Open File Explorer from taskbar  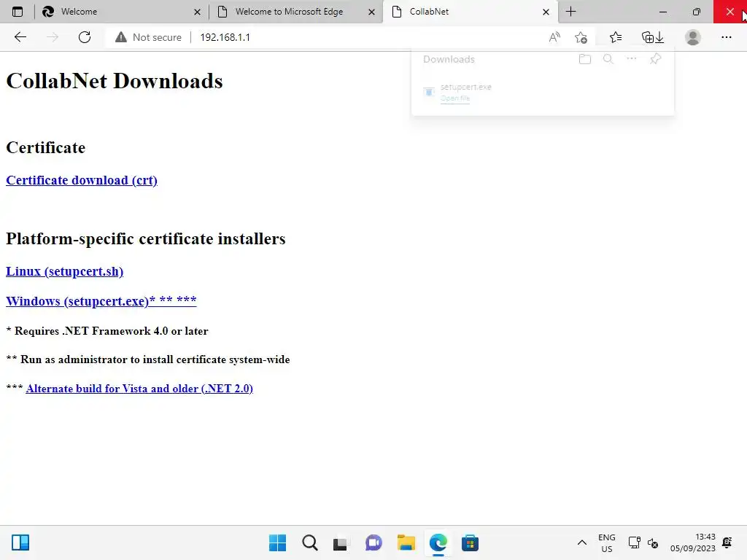(x=406, y=542)
